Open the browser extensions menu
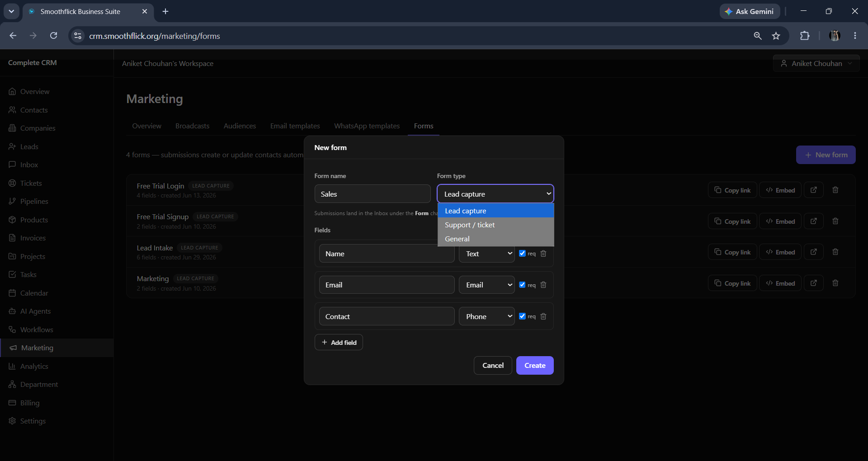Image resolution: width=868 pixels, height=461 pixels. [x=805, y=36]
